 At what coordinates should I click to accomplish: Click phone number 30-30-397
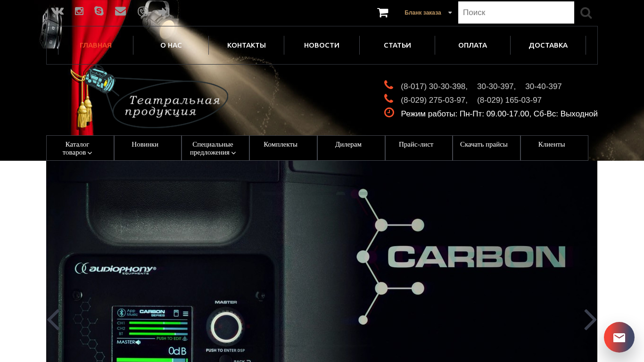[496, 87]
